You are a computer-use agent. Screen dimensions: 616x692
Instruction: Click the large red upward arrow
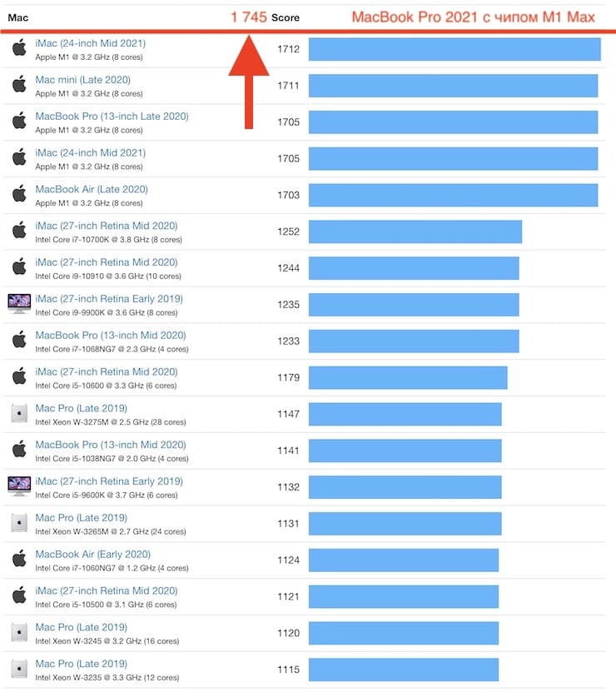coord(249,82)
